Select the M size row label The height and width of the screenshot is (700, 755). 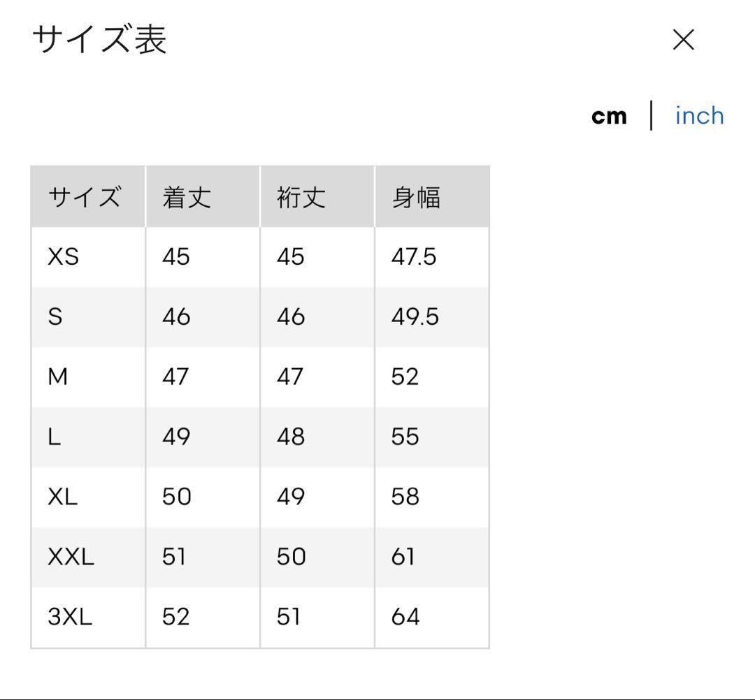(x=57, y=377)
